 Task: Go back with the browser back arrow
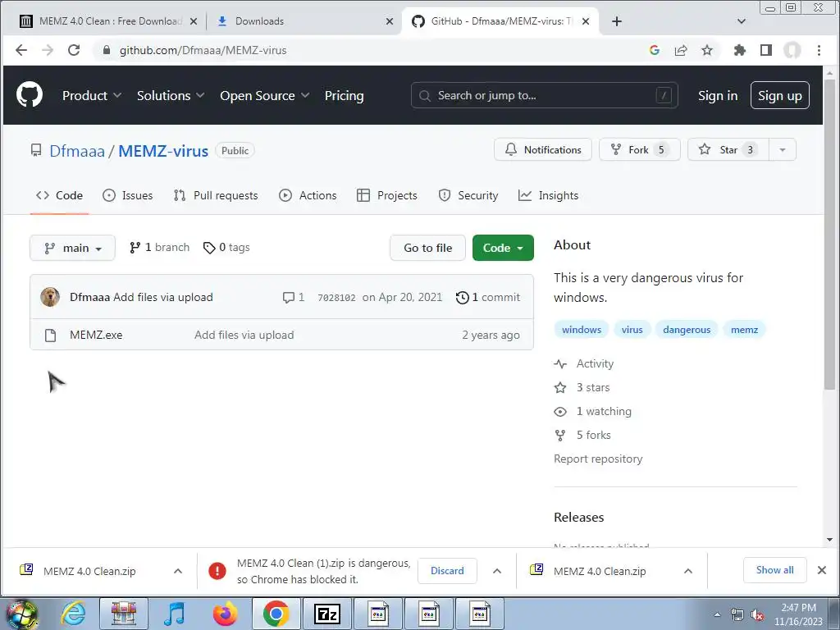pos(21,50)
